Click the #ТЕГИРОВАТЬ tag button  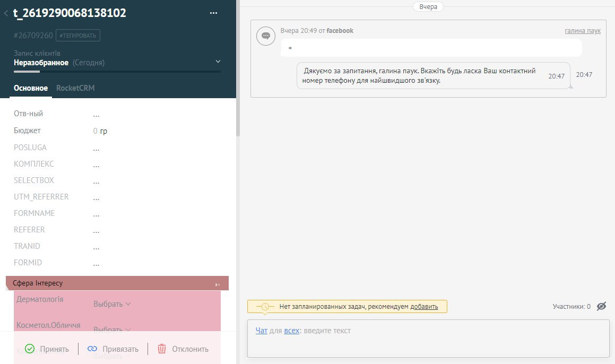tap(77, 36)
